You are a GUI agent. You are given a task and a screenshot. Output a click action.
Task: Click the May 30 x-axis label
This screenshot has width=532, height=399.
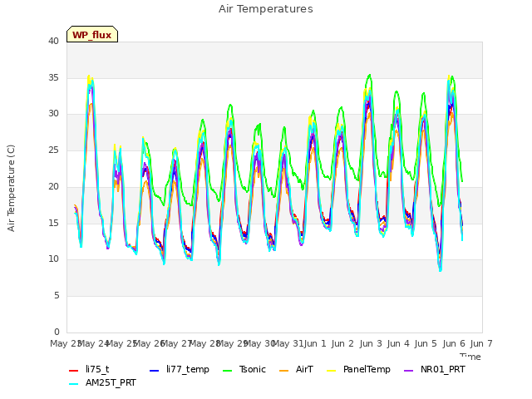(259, 343)
